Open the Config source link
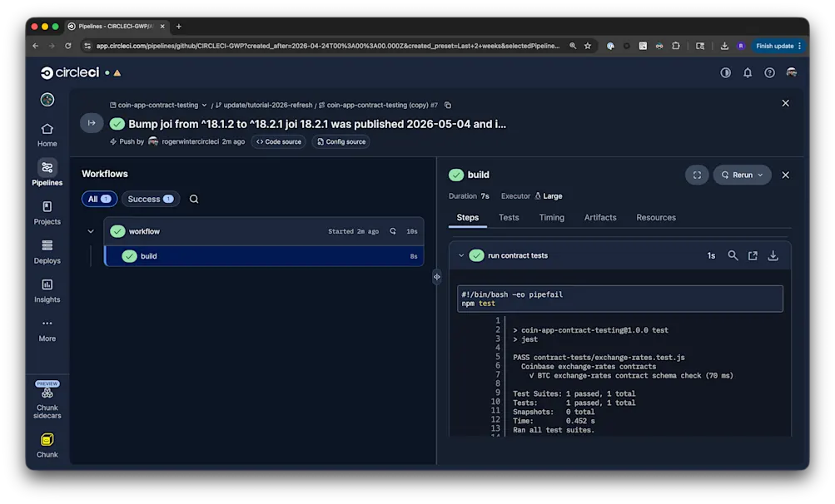Image resolution: width=835 pixels, height=504 pixels. (x=341, y=141)
